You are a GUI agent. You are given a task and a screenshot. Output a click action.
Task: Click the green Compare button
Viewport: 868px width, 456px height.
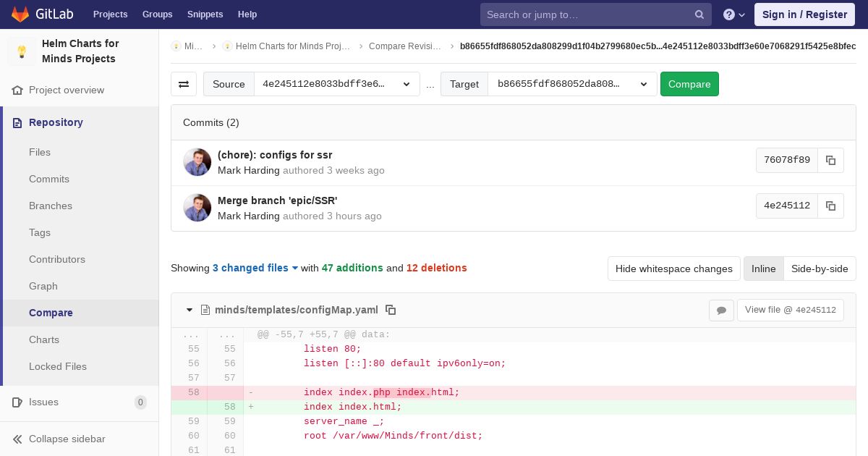689,84
